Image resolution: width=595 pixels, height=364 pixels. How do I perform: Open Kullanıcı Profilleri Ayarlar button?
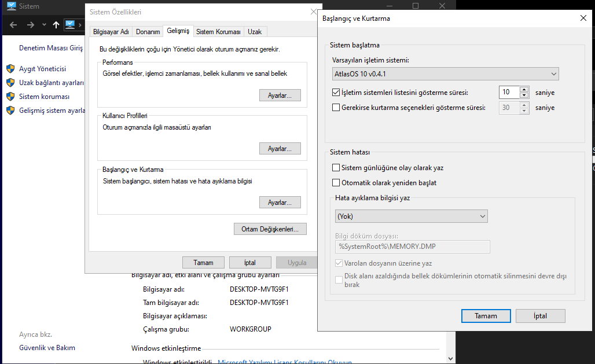280,148
